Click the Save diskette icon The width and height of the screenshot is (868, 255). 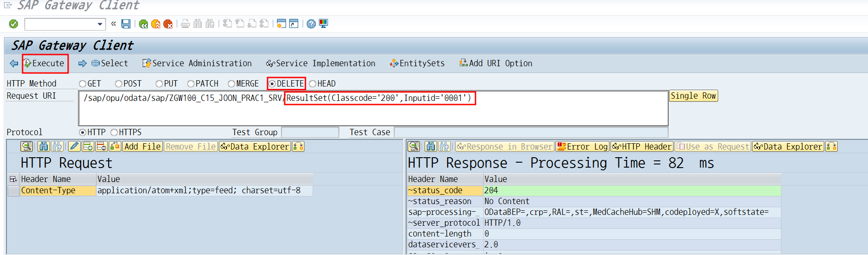126,24
